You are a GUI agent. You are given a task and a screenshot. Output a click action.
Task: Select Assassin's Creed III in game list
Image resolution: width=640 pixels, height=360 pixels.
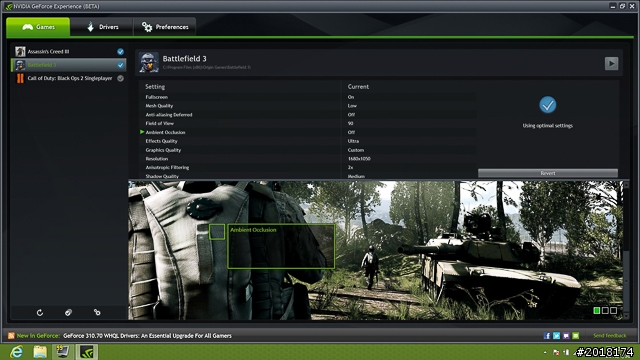click(69, 51)
